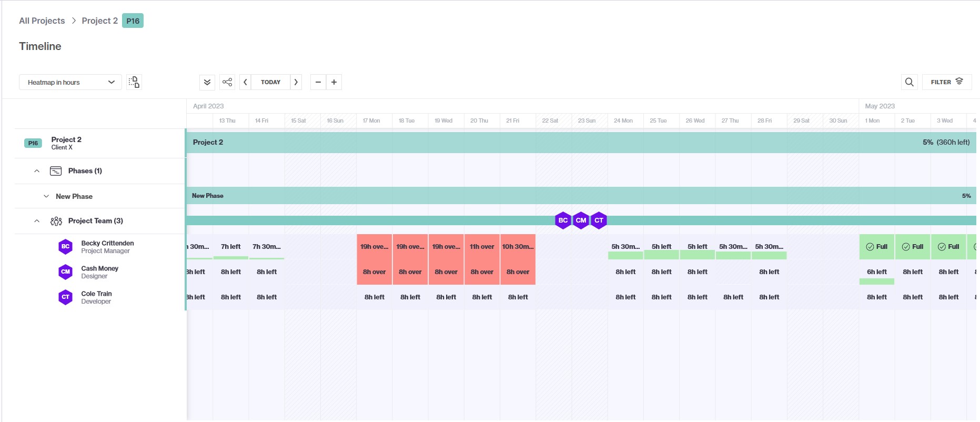Click Becky's Full cell on 1 Mon
Screen dimensions: 980x422
pos(877,247)
